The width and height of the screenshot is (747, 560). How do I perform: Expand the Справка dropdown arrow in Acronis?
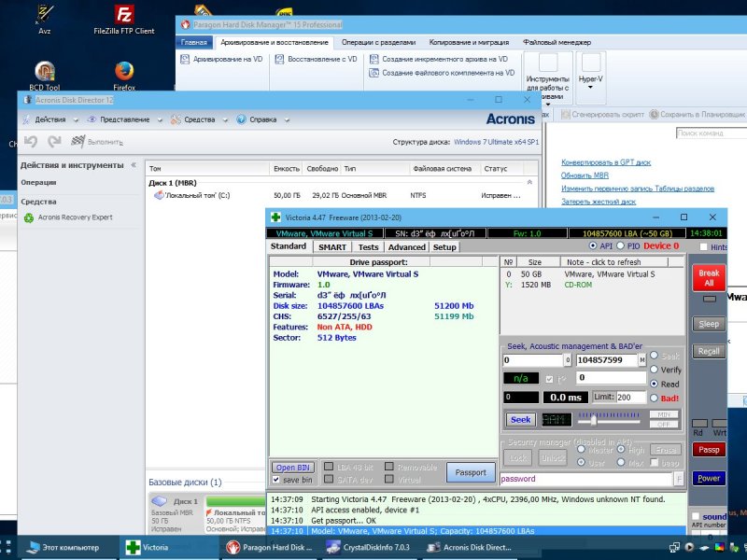287,120
